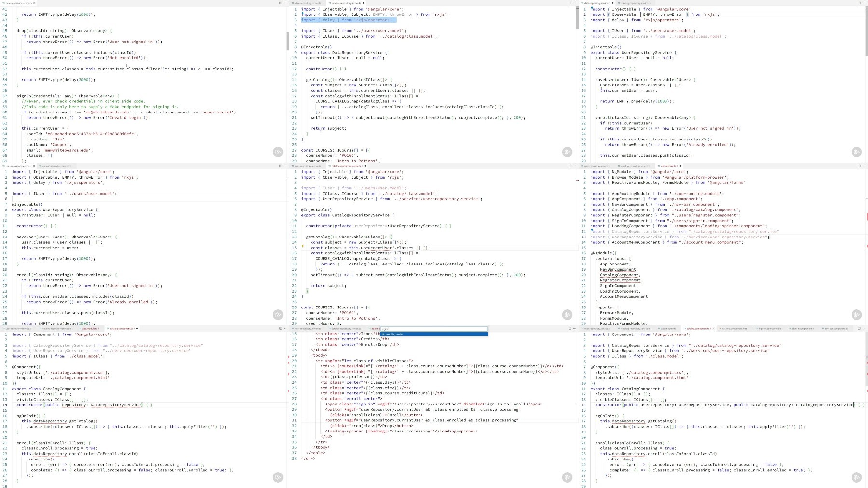Click the 'export class DataRepositoryService' line
Image resolution: width=868 pixels, height=488 pixels.
[x=344, y=53]
